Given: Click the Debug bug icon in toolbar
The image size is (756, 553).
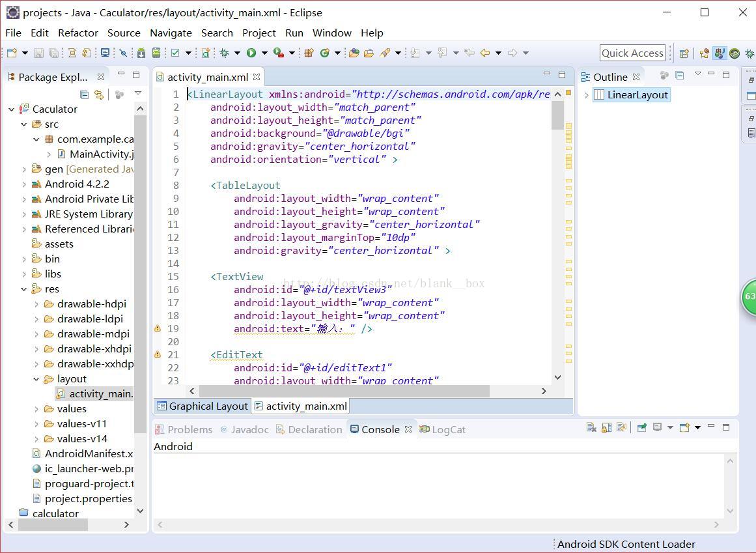Looking at the screenshot, I should pyautogui.click(x=224, y=53).
